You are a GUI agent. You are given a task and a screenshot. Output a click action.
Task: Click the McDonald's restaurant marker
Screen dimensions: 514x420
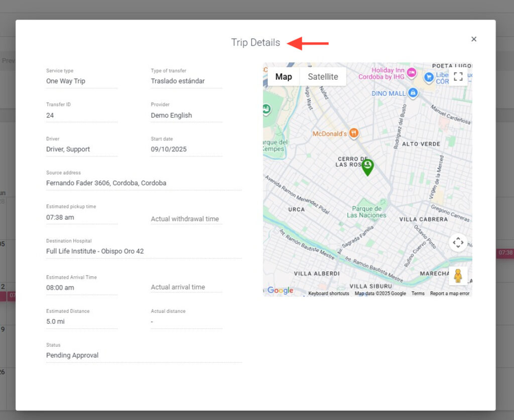354,133
